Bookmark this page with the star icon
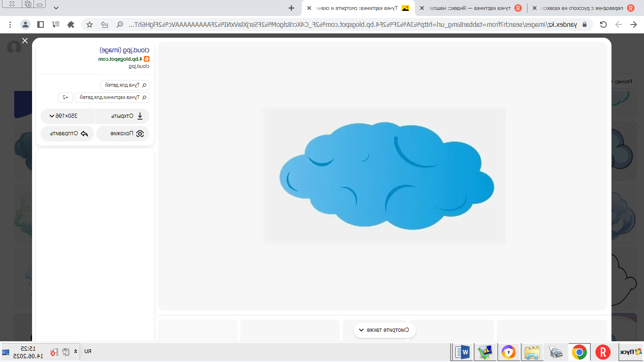The height and width of the screenshot is (362, 644). click(90, 25)
